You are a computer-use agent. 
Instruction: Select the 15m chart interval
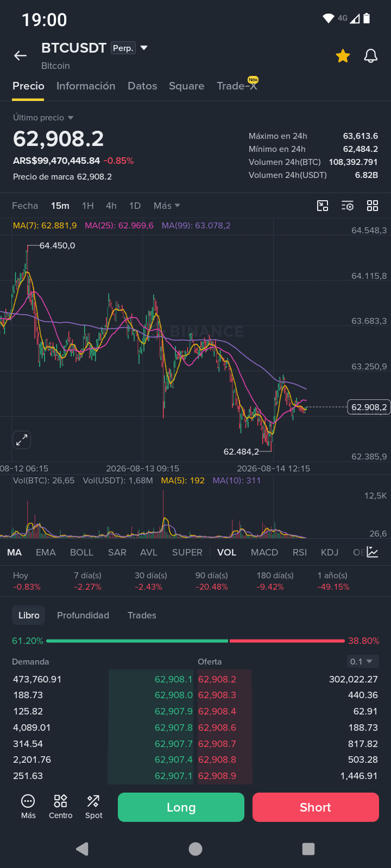[60, 206]
